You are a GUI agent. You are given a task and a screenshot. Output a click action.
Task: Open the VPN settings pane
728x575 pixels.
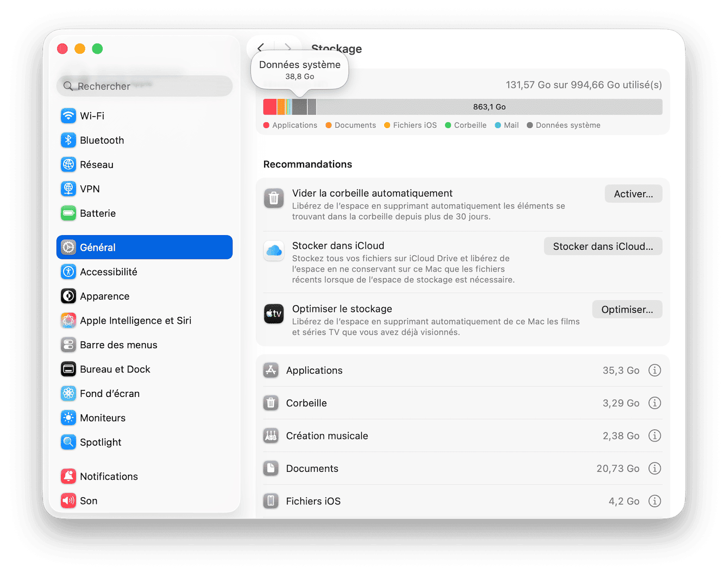tap(90, 189)
